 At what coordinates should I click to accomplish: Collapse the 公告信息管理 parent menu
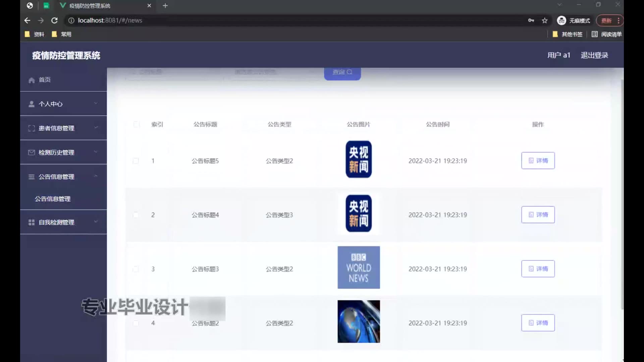63,177
